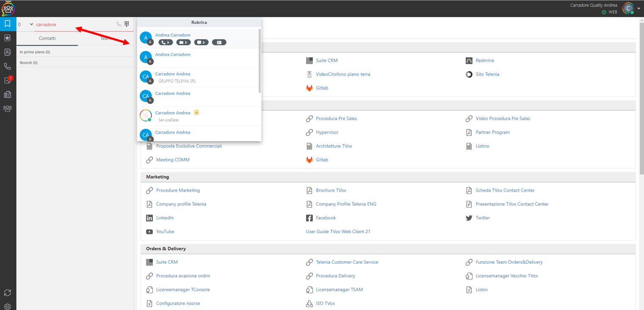
Task: Open the Hypervisor link
Action: pyautogui.click(x=327, y=132)
